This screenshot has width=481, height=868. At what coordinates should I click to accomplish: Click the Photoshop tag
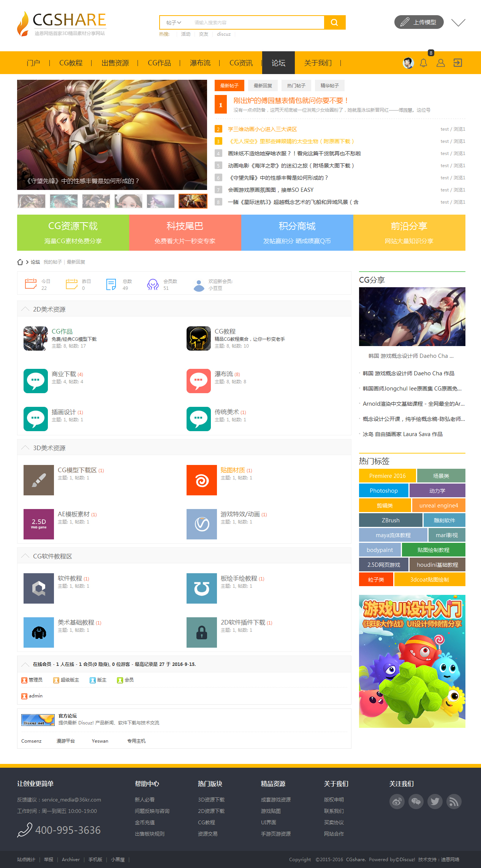[384, 490]
